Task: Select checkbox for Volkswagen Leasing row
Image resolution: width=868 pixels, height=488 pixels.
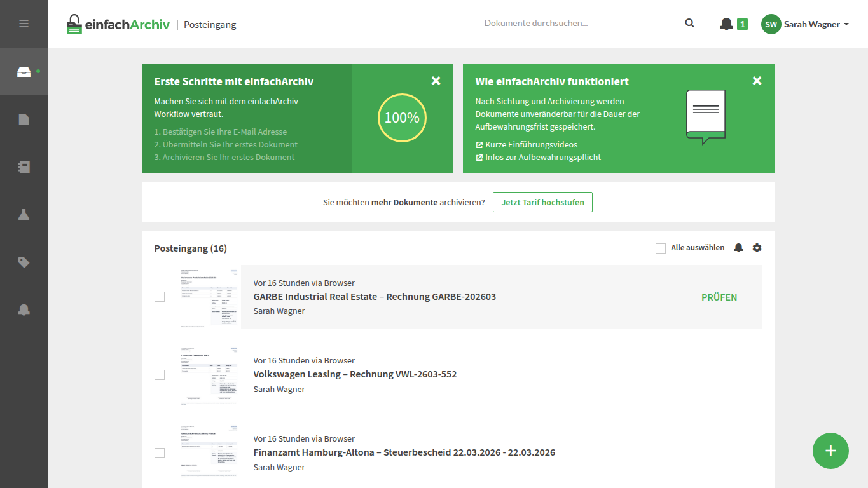Action: click(160, 375)
